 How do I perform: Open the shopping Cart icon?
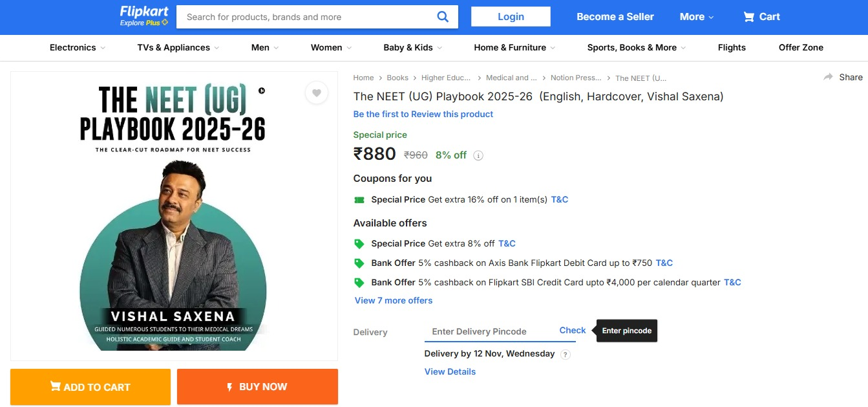click(749, 17)
